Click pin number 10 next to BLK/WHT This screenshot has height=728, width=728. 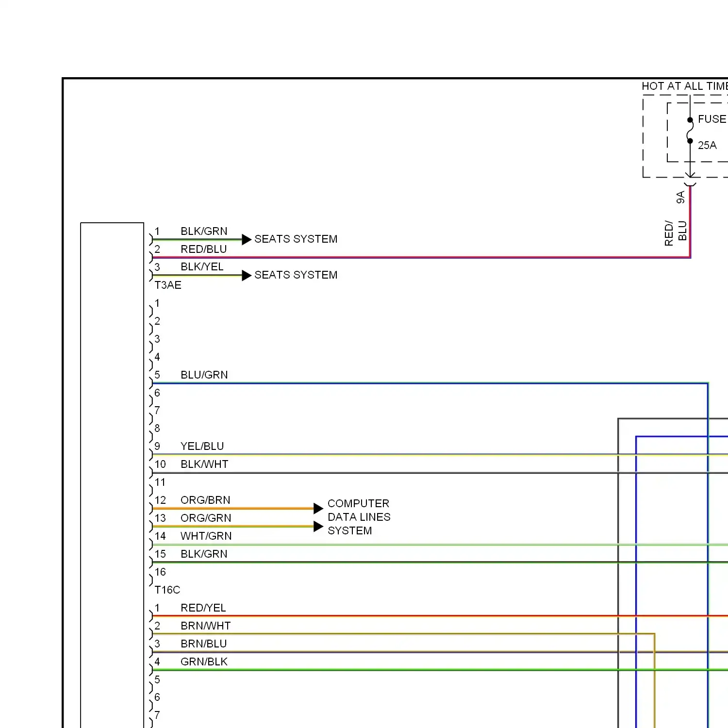160,464
